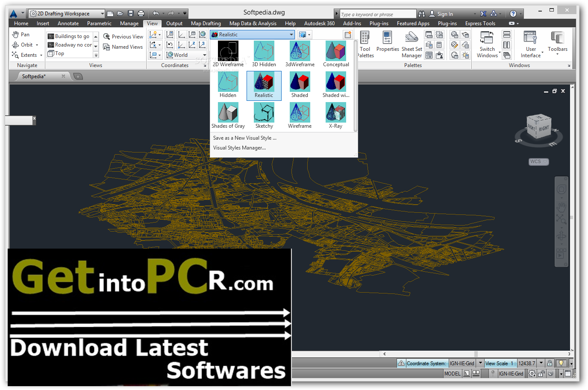The image size is (588, 390).
Task: Open the status bar workspace gear
Action: 532,373
